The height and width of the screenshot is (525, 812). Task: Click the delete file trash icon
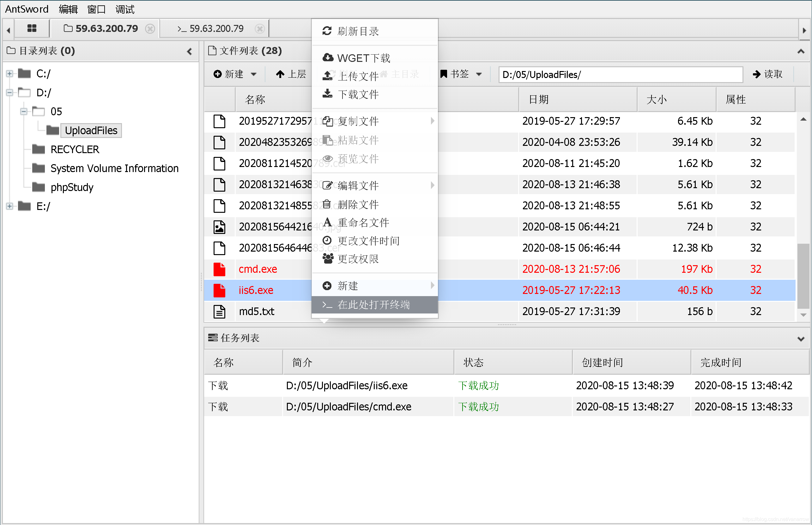click(327, 204)
